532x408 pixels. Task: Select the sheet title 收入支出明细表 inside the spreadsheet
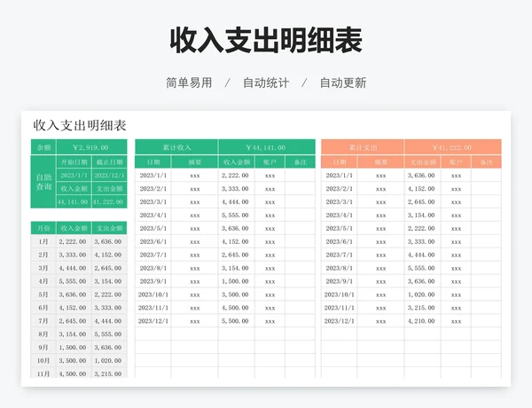point(80,125)
